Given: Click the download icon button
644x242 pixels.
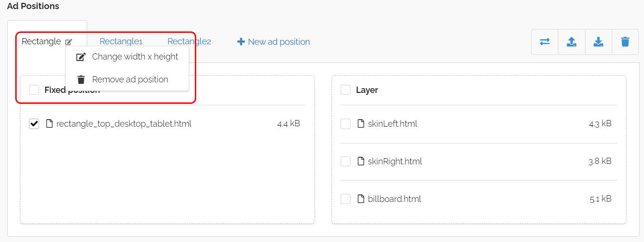Looking at the screenshot, I should (598, 42).
